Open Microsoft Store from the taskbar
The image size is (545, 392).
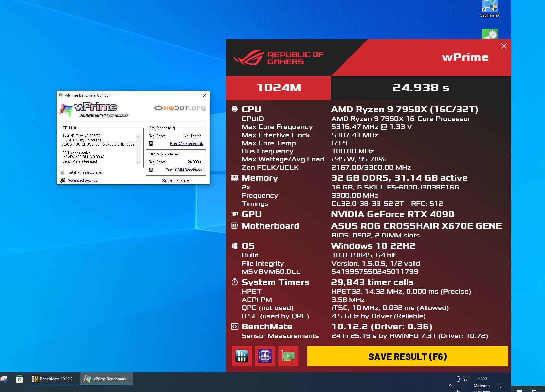coord(19,379)
